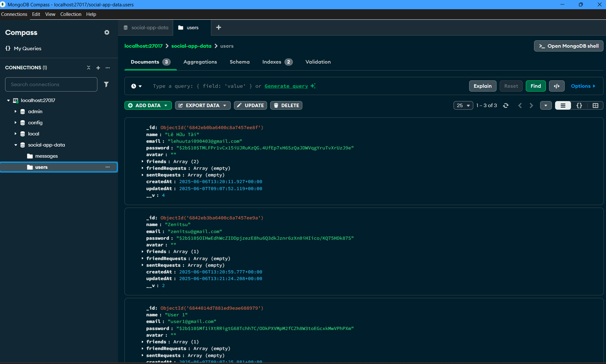Click the Find button

point(536,86)
